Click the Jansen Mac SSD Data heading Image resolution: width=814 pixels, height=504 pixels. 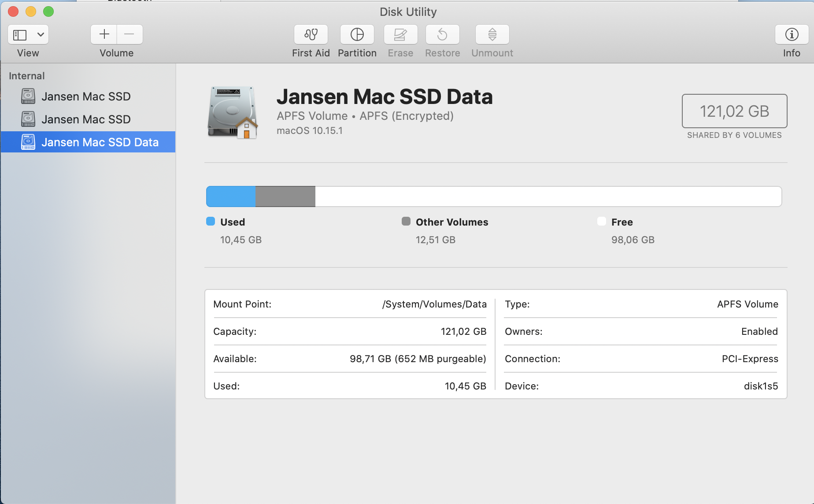tap(385, 96)
